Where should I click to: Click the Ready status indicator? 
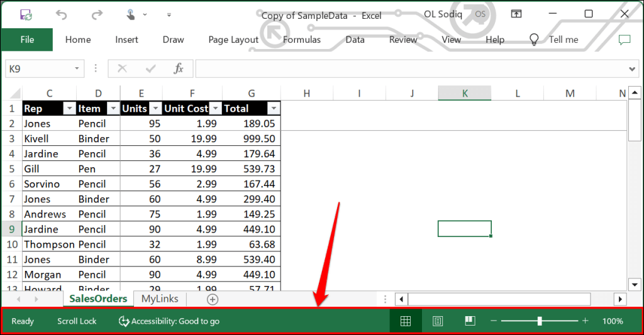click(x=23, y=321)
